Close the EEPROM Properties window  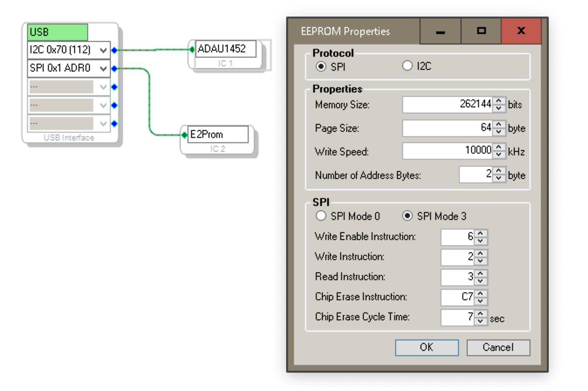pos(521,31)
